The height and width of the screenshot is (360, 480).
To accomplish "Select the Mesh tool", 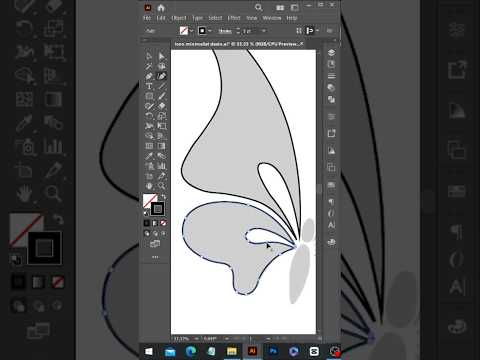I will (x=149, y=146).
